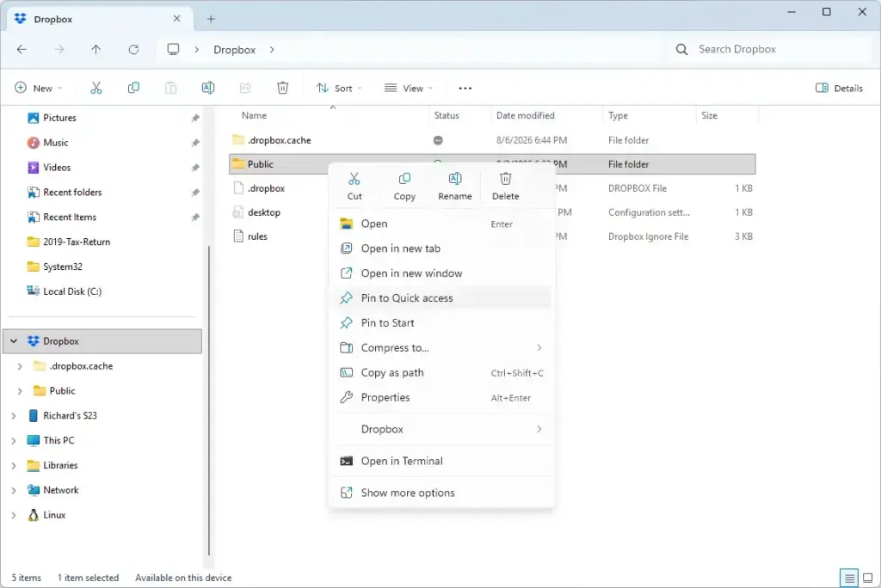Click the See more ellipsis button
This screenshot has width=881, height=588.
click(465, 88)
